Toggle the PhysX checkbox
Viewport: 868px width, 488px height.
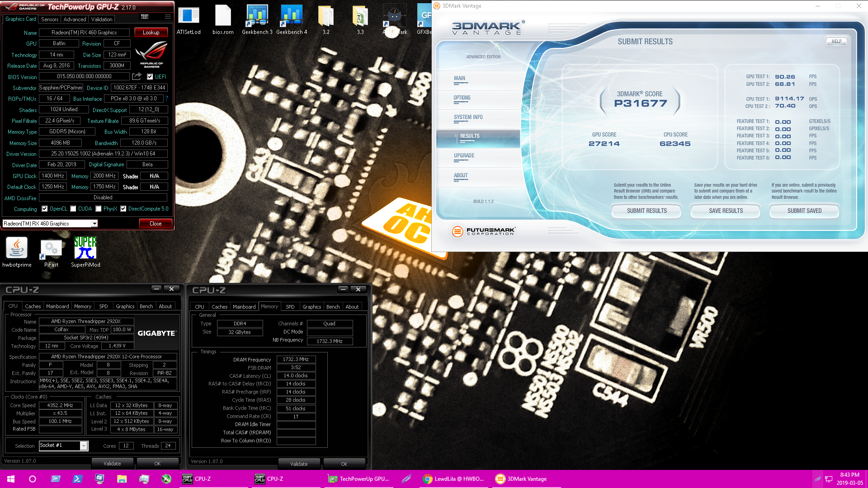[x=99, y=209]
